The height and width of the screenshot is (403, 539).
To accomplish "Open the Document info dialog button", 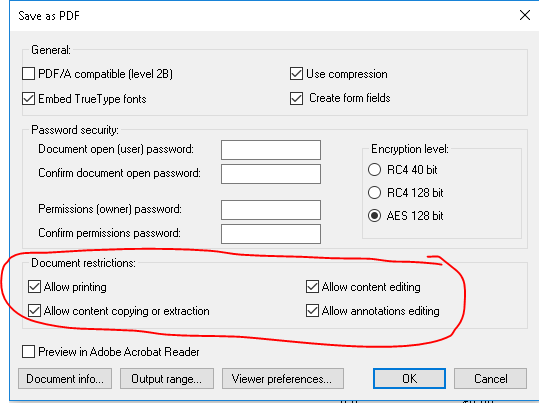I will click(65, 379).
